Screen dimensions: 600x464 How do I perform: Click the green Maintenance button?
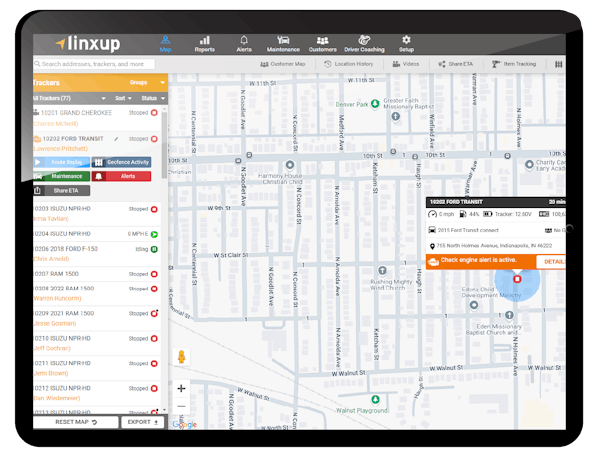pos(62,176)
